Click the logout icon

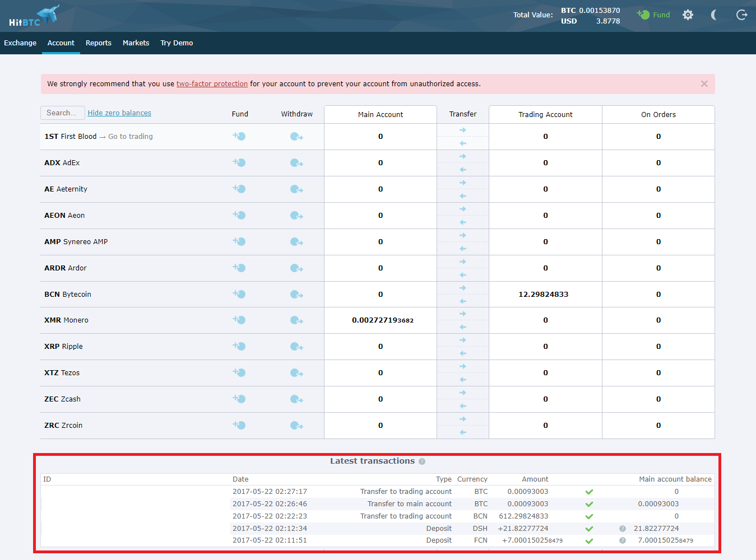pos(741,15)
